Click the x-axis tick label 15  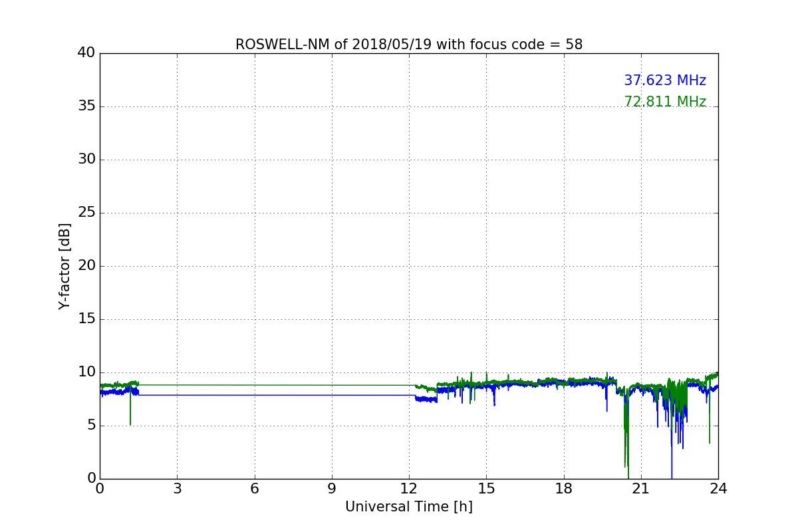coord(486,489)
